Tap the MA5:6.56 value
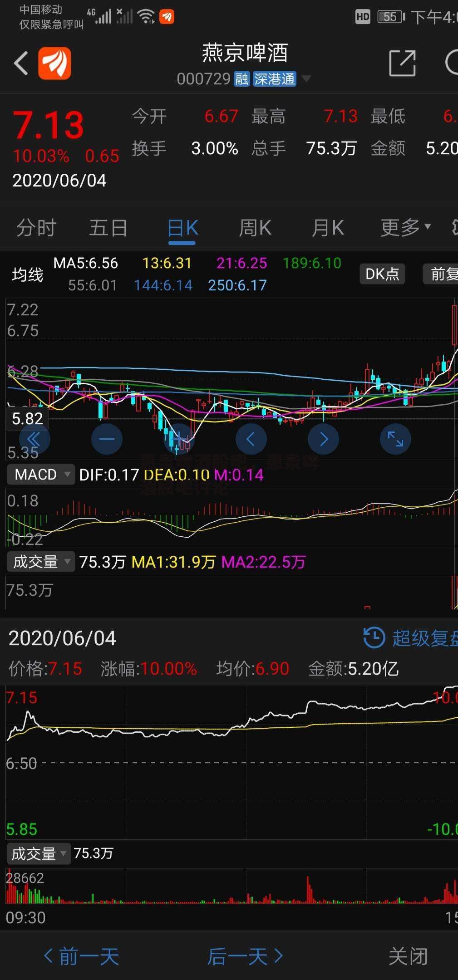The width and height of the screenshot is (458, 980). tap(86, 263)
